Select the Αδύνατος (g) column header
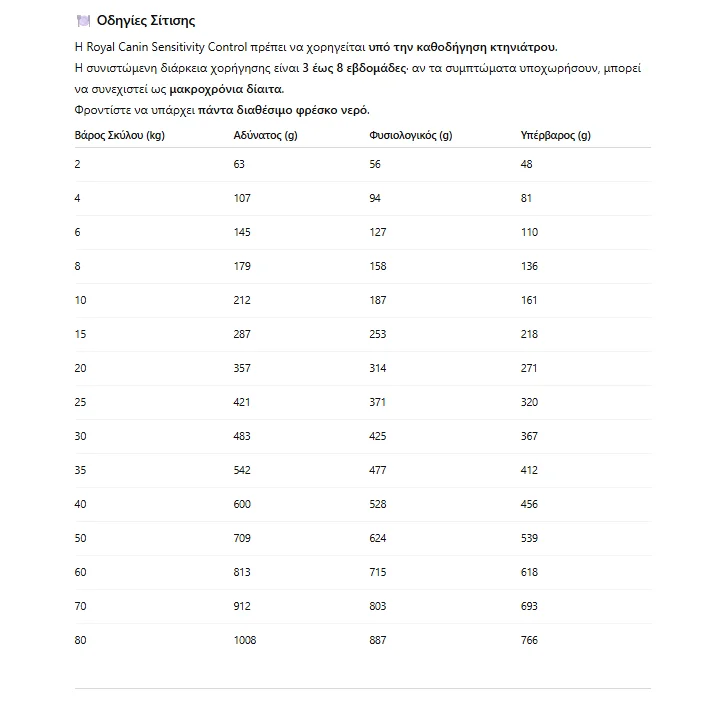 265,135
